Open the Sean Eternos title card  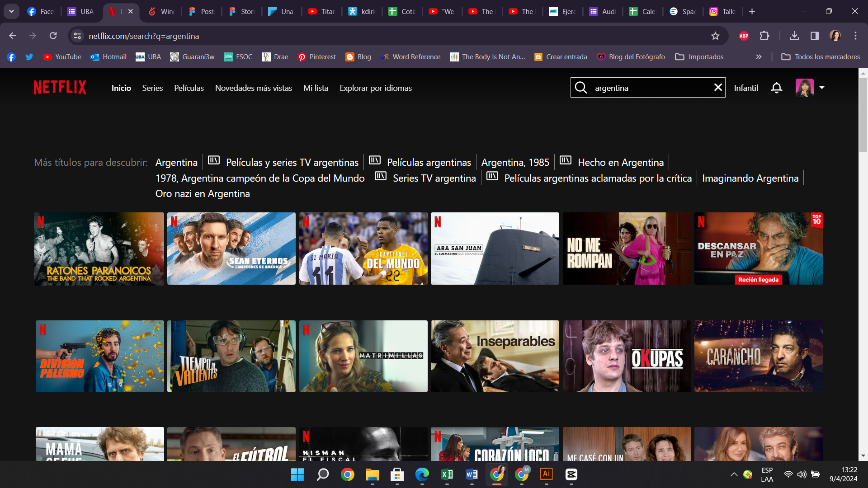[231, 249]
